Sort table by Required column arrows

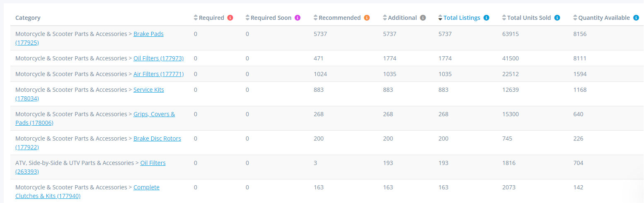click(x=196, y=18)
